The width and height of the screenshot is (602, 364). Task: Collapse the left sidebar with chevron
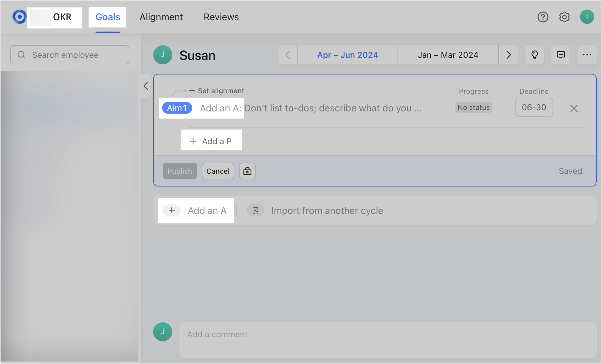point(146,86)
